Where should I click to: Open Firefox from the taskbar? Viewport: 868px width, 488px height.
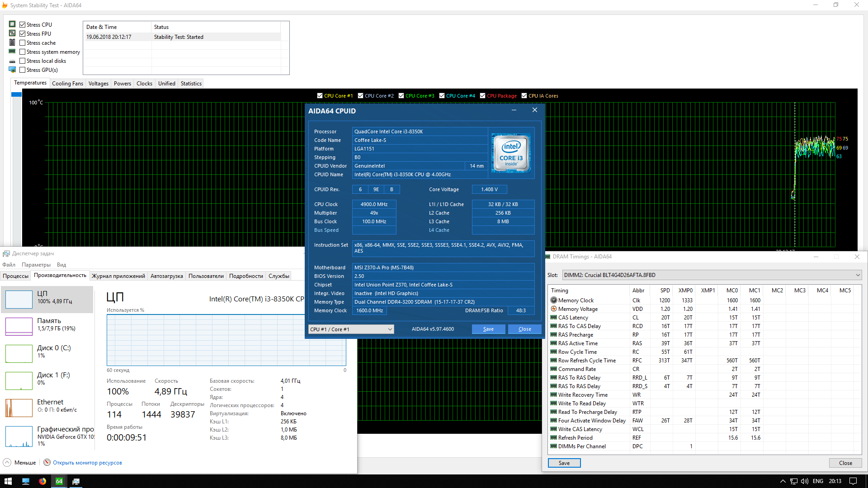point(42,481)
